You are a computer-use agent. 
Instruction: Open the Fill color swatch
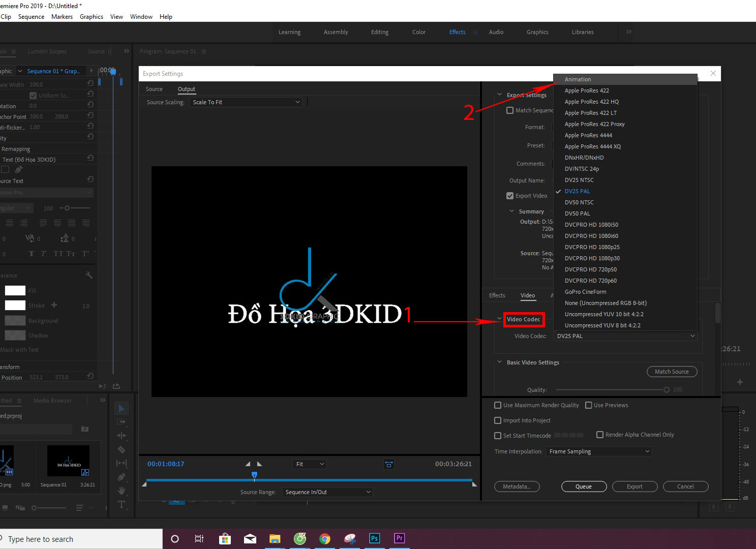15,290
